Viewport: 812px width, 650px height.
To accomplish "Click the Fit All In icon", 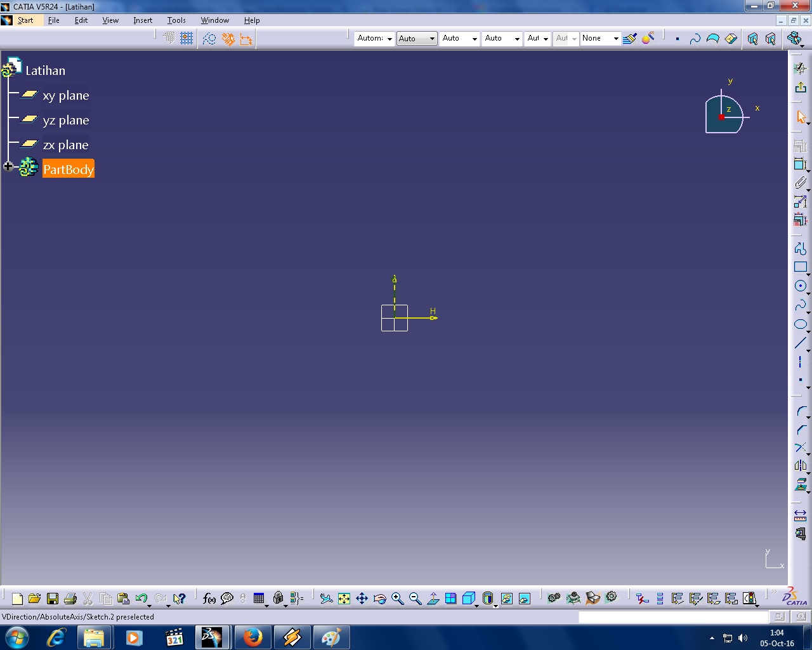I will point(343,598).
